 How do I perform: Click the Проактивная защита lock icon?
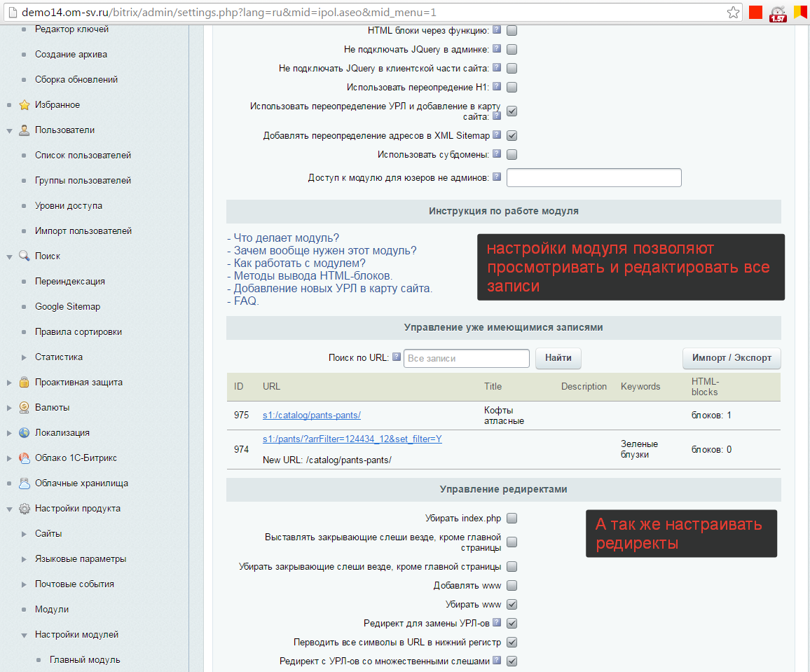click(25, 383)
